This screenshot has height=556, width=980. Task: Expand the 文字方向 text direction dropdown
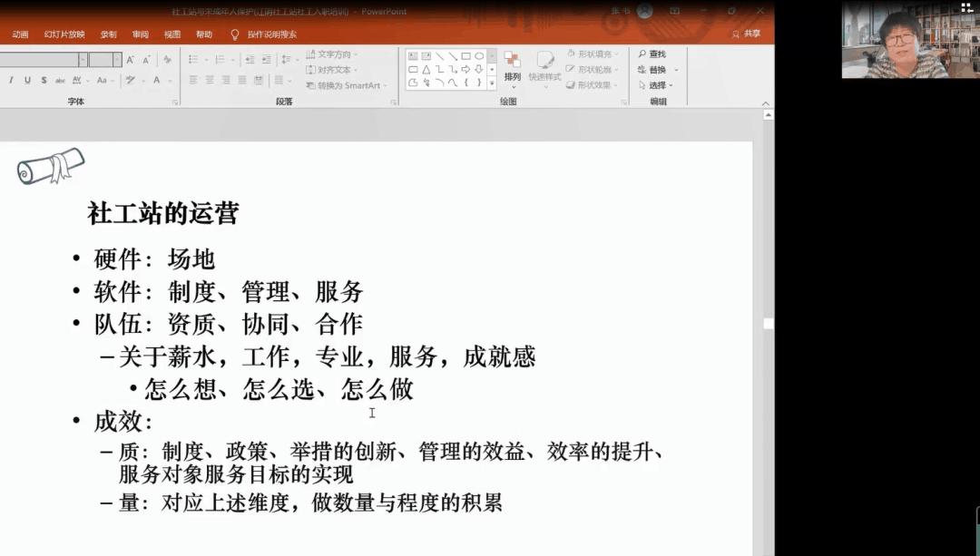[x=355, y=54]
